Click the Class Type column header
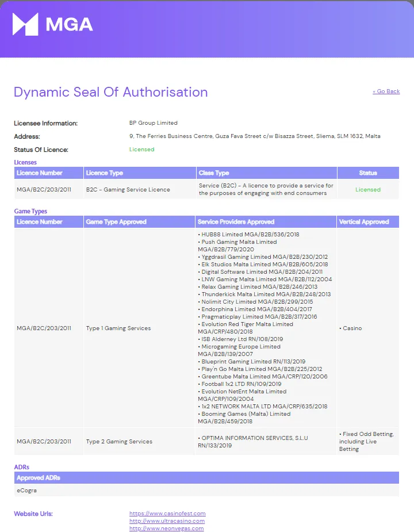Viewport: 414px width, 532px height. tap(214, 173)
